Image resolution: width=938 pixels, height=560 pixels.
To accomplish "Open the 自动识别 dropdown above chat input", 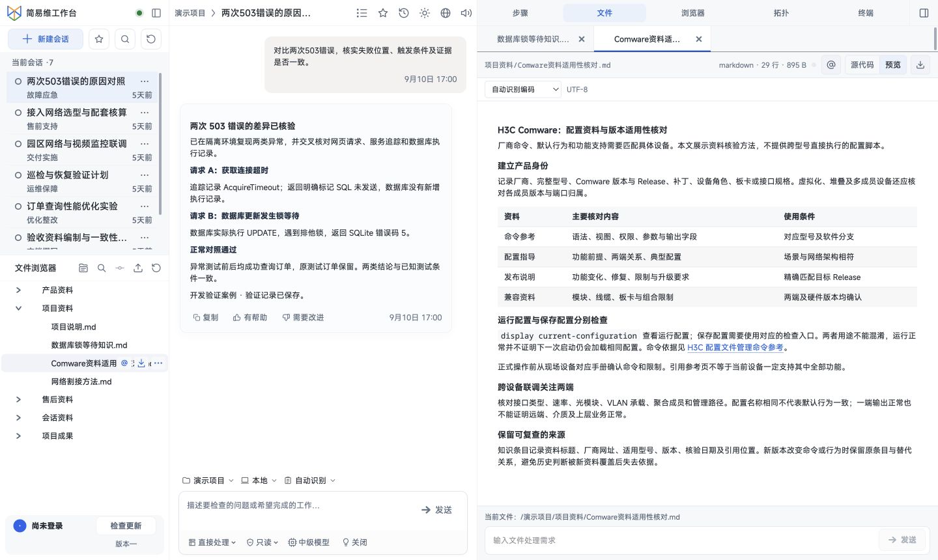I will [x=310, y=481].
